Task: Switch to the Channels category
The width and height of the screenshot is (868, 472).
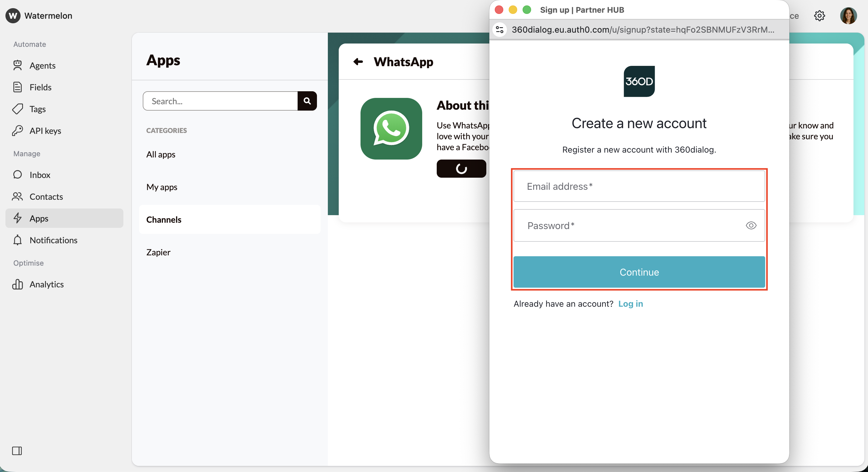Action: click(164, 219)
